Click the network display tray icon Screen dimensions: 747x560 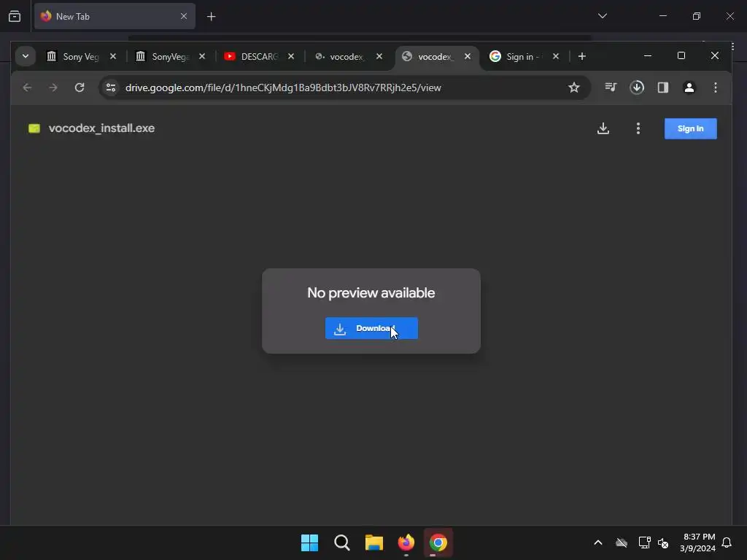644,542
